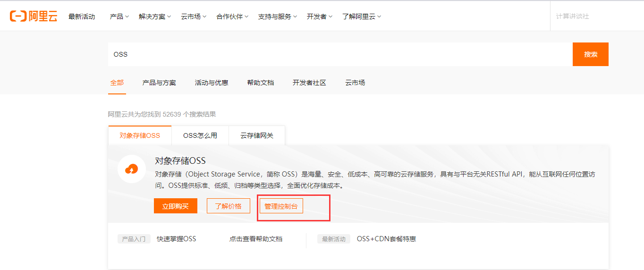Viewport: 644px width, 270px height.
Task: Switch to 帮助文档 results tab
Action: (261, 83)
